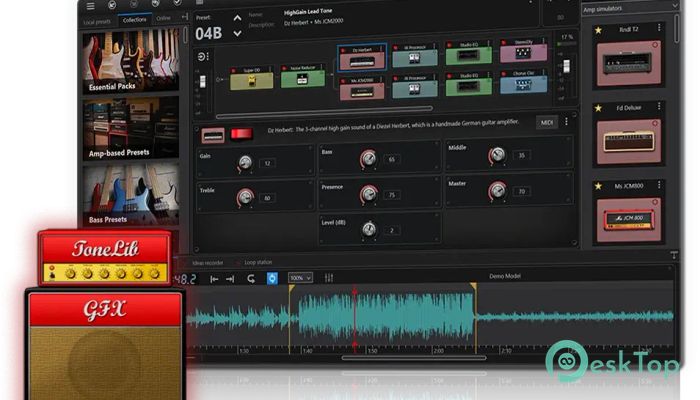Adjust the input level fader
Image resolution: width=700 pixels, height=400 pixels.
(x=202, y=82)
